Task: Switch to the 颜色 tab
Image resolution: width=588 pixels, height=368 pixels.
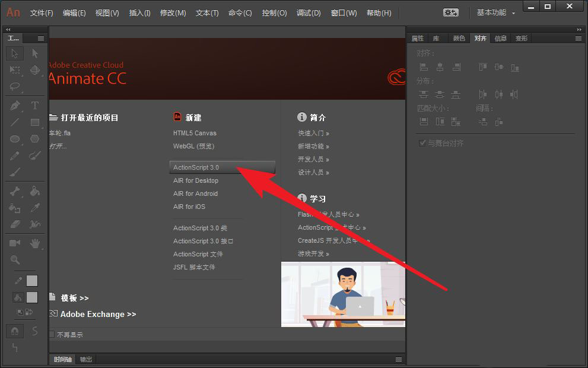Action: tap(459, 38)
